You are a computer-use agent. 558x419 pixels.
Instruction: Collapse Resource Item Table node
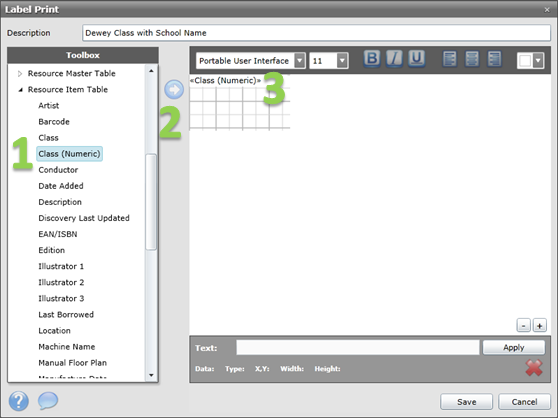pos(20,90)
